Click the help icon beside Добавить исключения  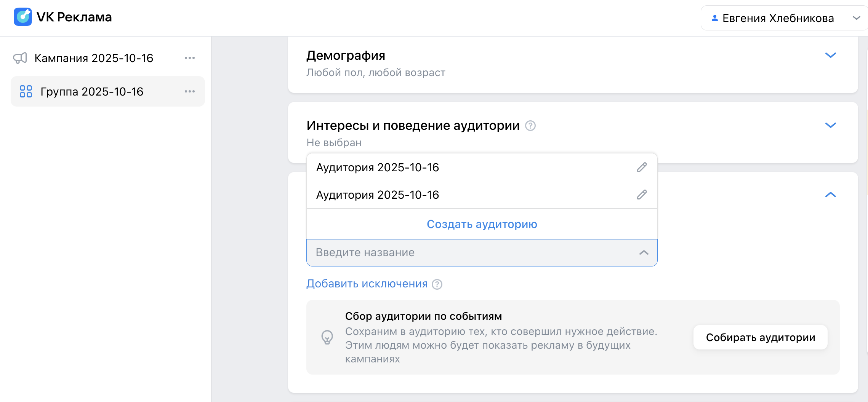tap(437, 284)
